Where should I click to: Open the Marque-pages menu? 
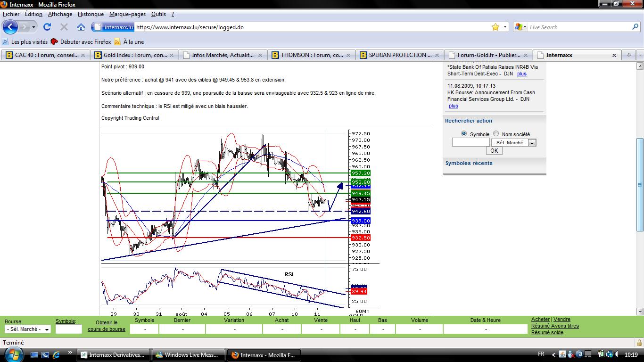pos(127,14)
